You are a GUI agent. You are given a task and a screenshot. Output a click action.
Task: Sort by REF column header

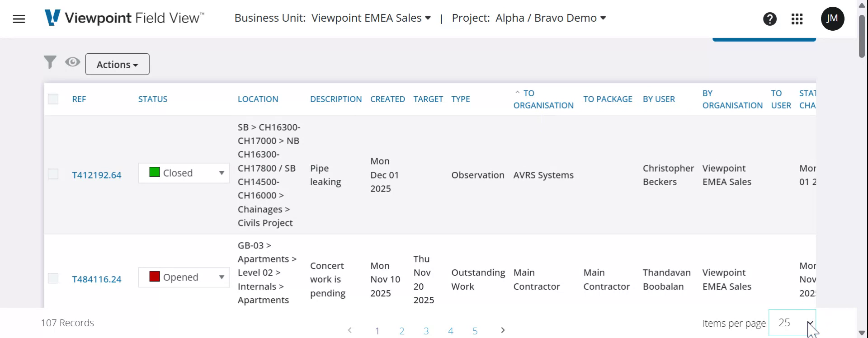click(x=79, y=99)
